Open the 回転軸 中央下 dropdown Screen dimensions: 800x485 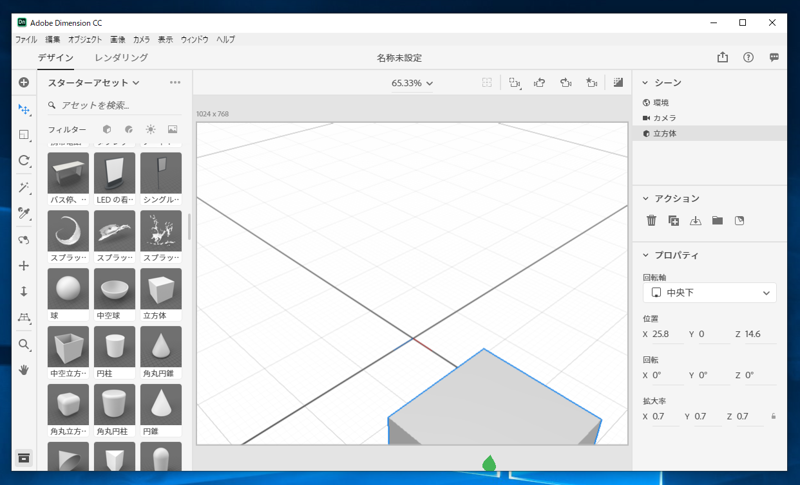tap(710, 293)
